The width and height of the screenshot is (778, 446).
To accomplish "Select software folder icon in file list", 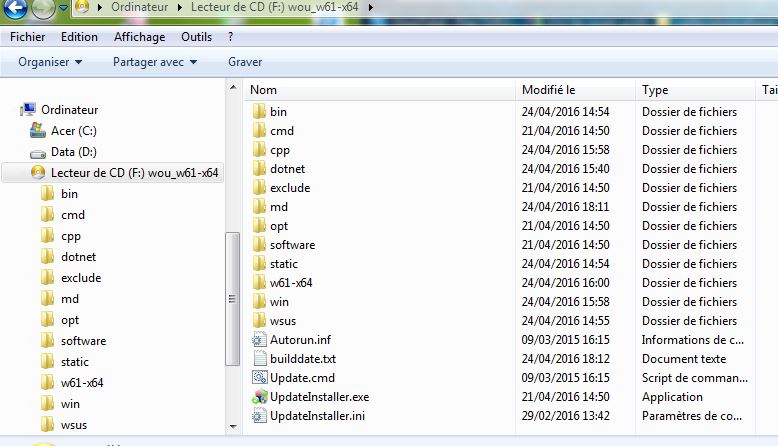I will (259, 245).
